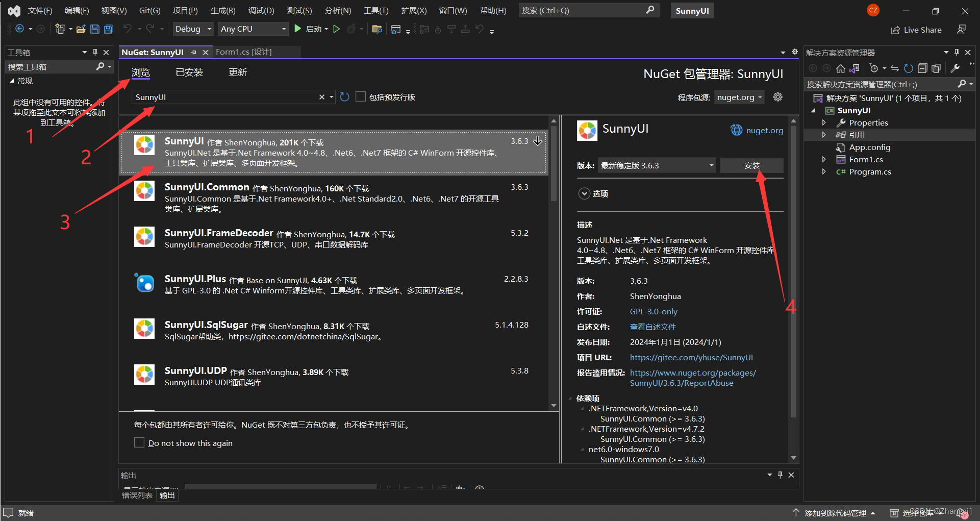Click the pending changes filter clock icon
Screen dimensions: 980x521
874,68
